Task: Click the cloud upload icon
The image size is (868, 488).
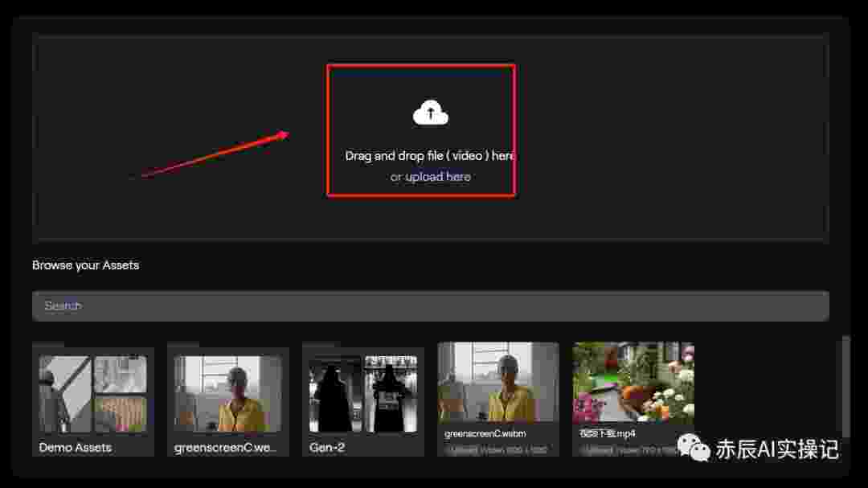Action: 430,113
